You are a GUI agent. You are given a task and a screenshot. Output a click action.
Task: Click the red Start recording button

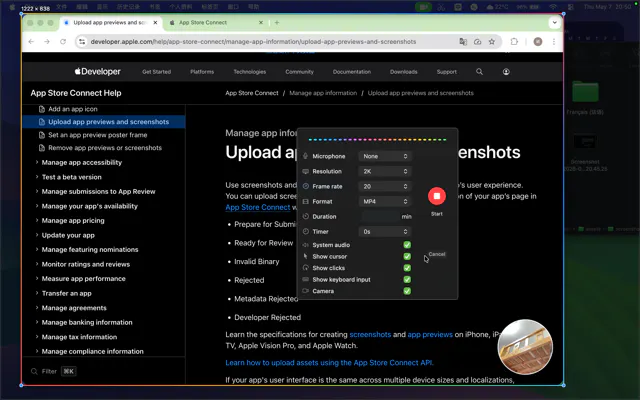[x=436, y=196]
